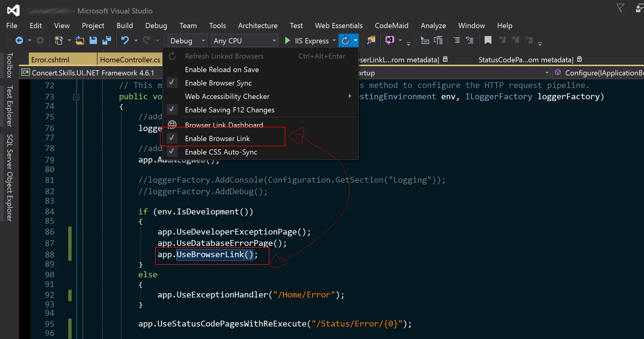644x339 pixels.
Task: Switch to the HomeController.cs tab
Action: pyautogui.click(x=130, y=60)
